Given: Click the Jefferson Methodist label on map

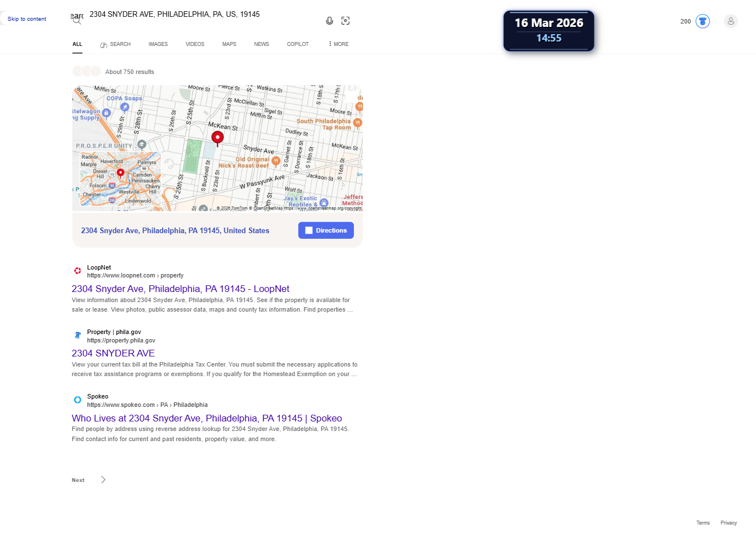Looking at the screenshot, I should pyautogui.click(x=353, y=200).
